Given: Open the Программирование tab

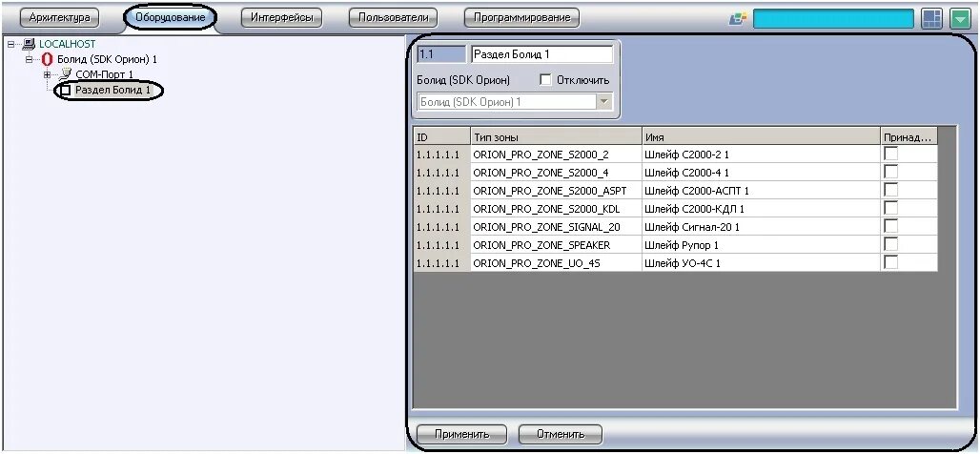Looking at the screenshot, I should tap(521, 17).
